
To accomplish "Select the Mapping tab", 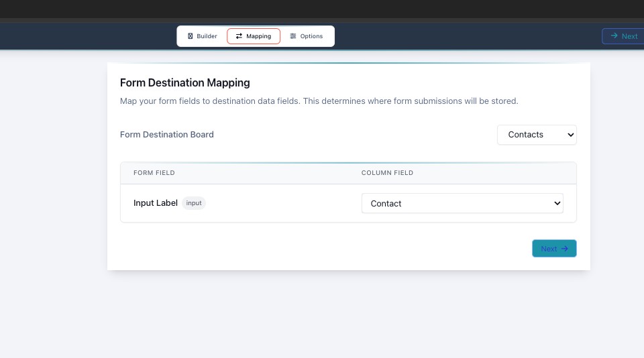I will (x=254, y=36).
